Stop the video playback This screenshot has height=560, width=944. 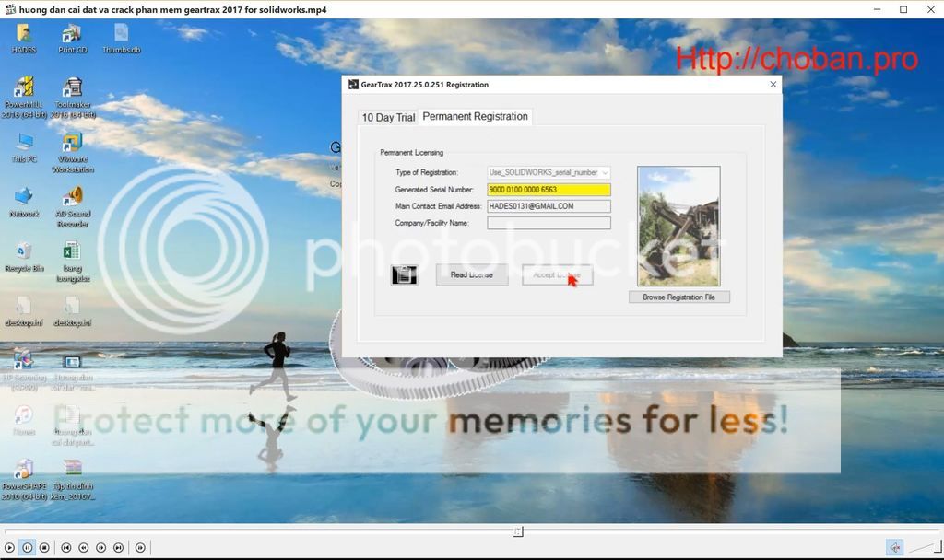point(44,547)
